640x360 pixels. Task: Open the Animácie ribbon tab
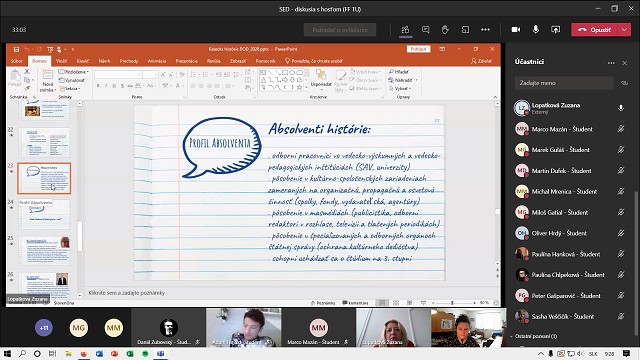point(157,61)
